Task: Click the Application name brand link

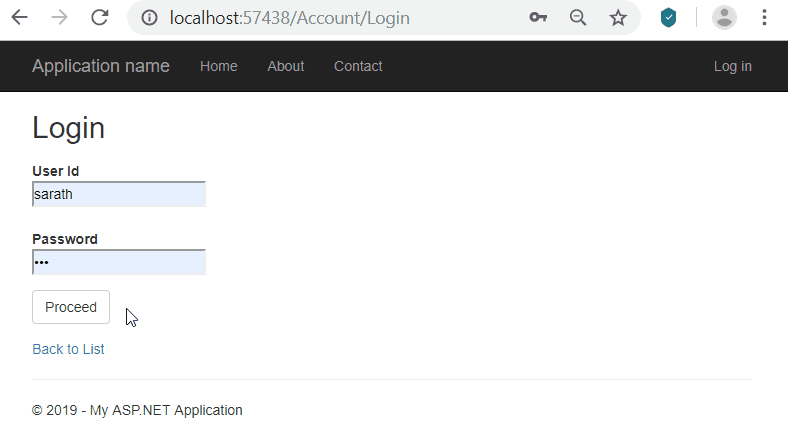Action: [101, 66]
